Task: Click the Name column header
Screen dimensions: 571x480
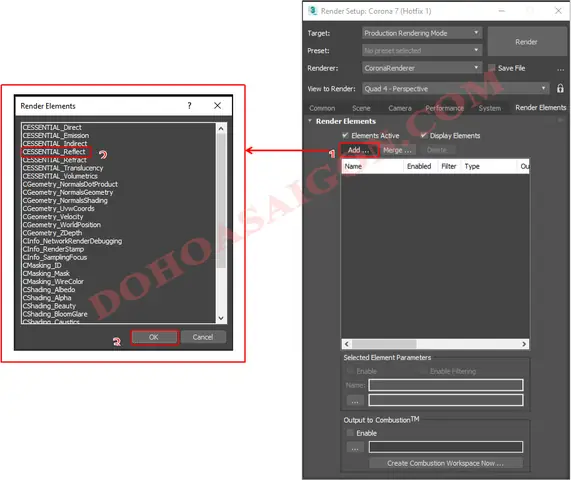Action: coord(372,166)
